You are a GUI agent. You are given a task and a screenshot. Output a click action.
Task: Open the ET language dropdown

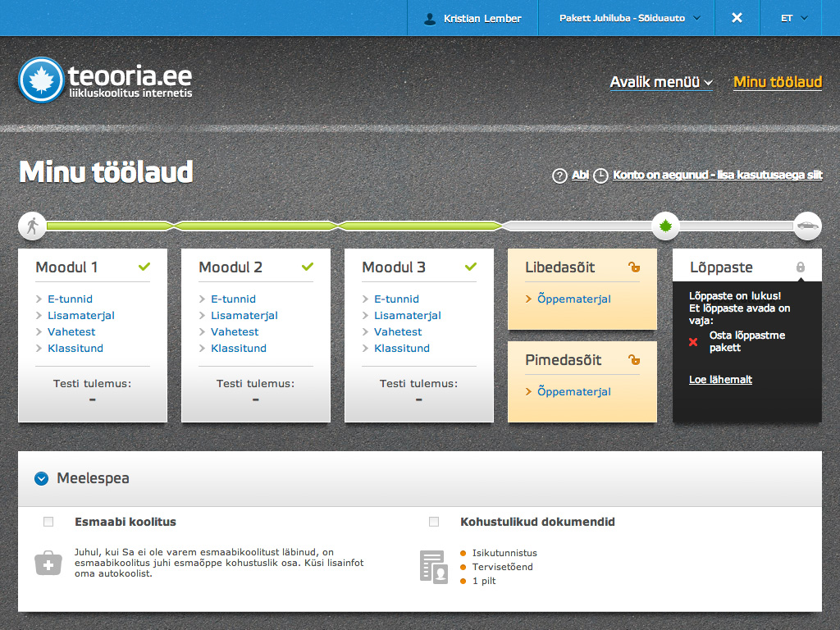(x=794, y=18)
